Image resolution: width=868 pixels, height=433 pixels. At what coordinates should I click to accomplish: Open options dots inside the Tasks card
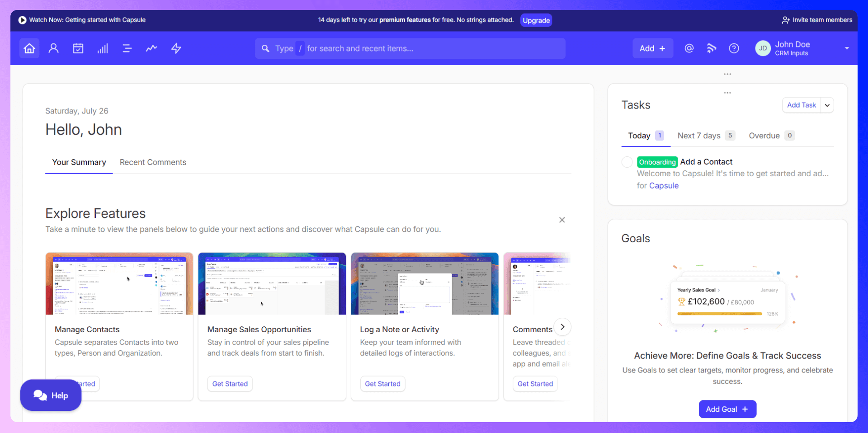click(727, 93)
